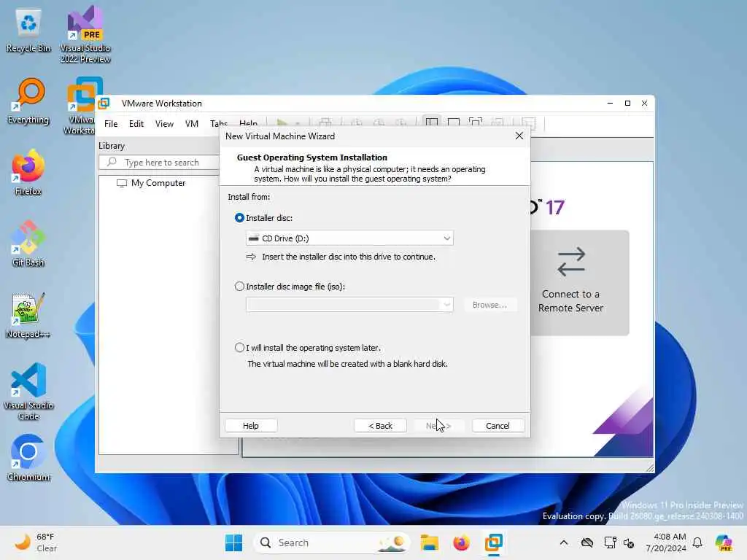Open the View menu

tap(164, 124)
